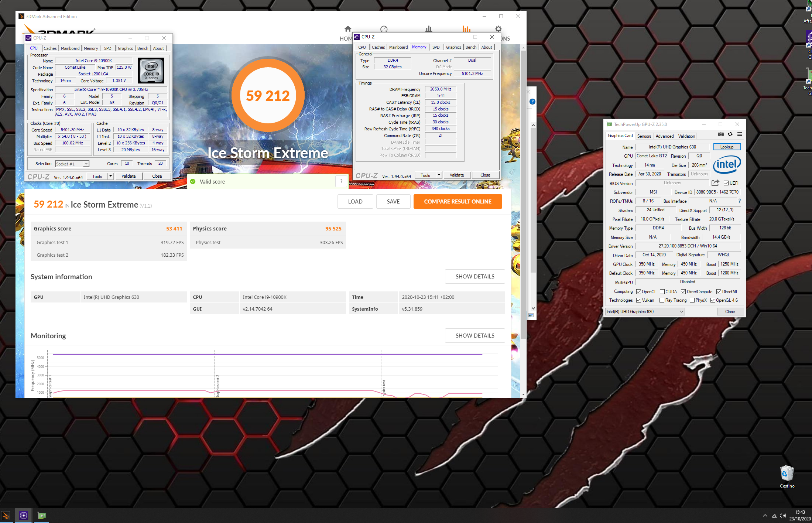Screen dimensions: 812x523
Task: Click the Graphics test 2 timeline marker
Action: pyautogui.click(x=217, y=386)
